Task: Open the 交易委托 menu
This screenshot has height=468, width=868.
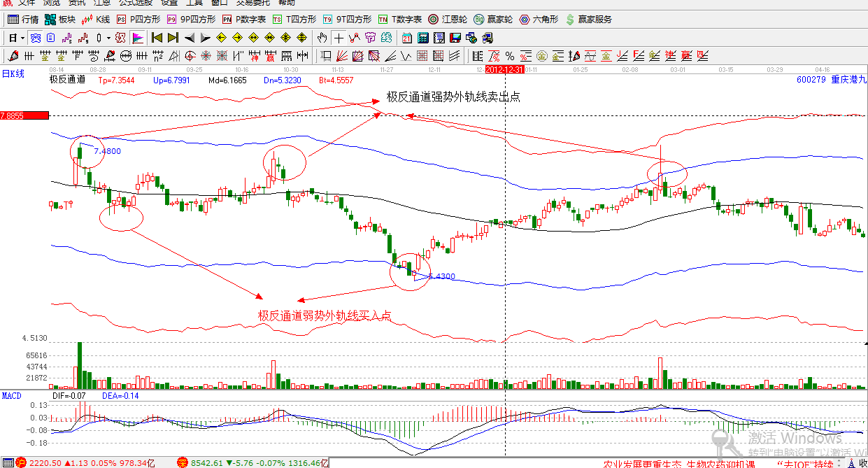Action: pyautogui.click(x=252, y=3)
